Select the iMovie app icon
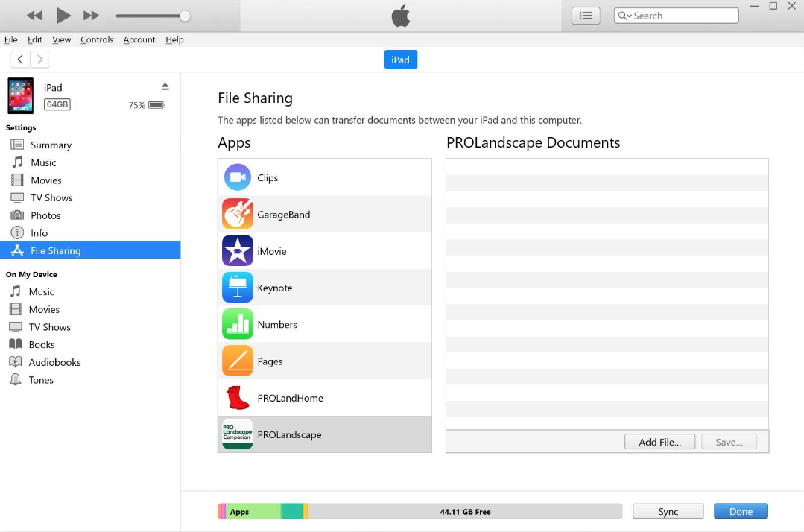This screenshot has width=804, height=532. pyautogui.click(x=238, y=250)
